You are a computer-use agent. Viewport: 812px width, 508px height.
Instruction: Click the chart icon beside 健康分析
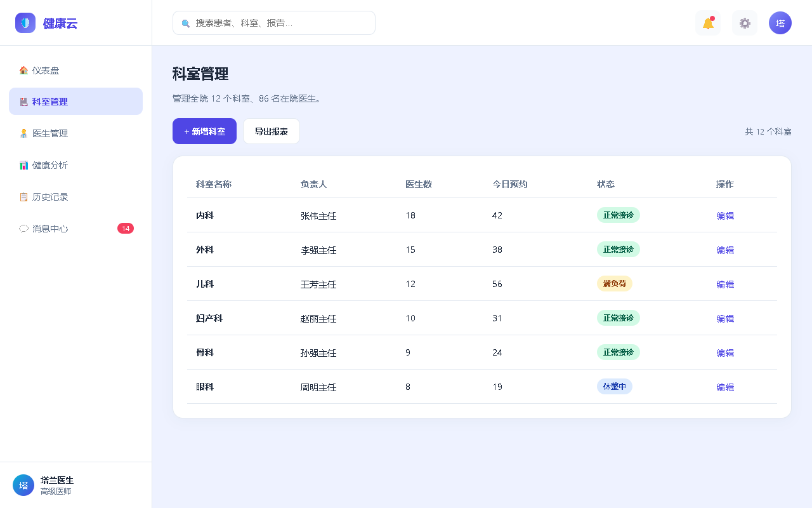point(23,165)
